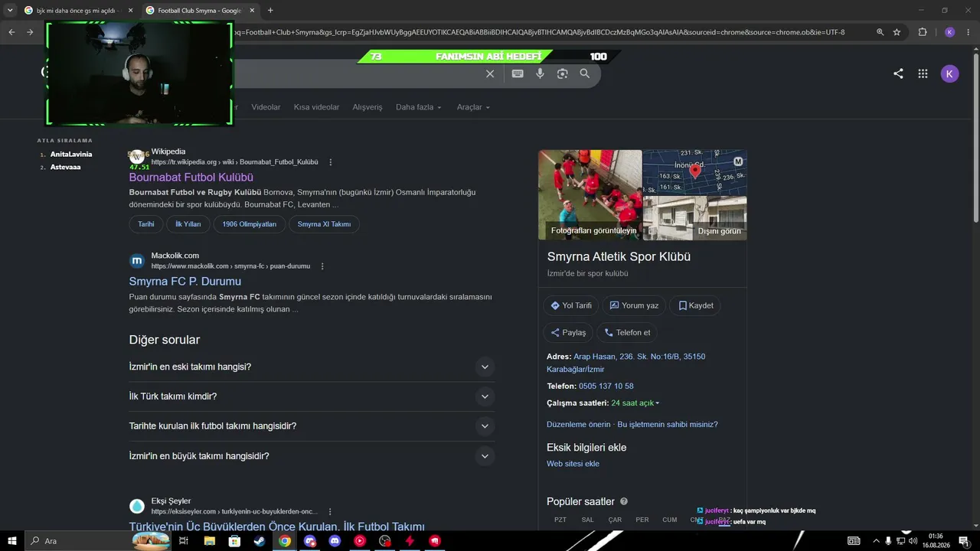
Task: Click the İlk Yılları chip
Action: pos(188,224)
